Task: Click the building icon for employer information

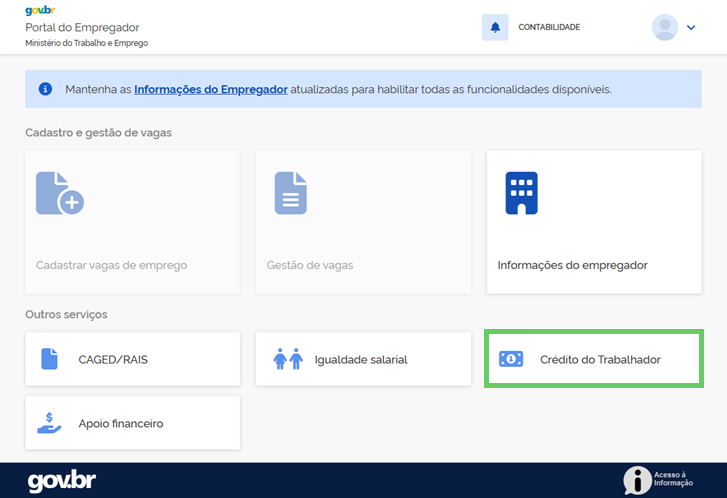Action: 522,193
